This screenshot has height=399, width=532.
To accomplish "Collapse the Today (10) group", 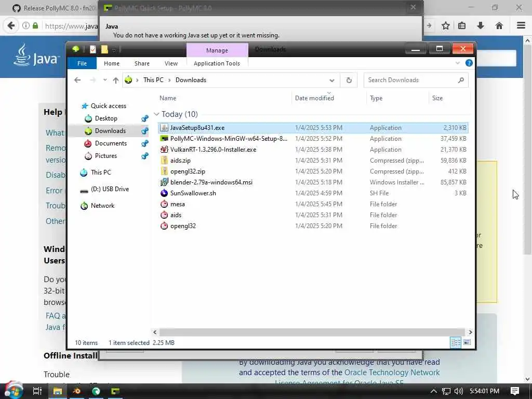I will tap(156, 114).
